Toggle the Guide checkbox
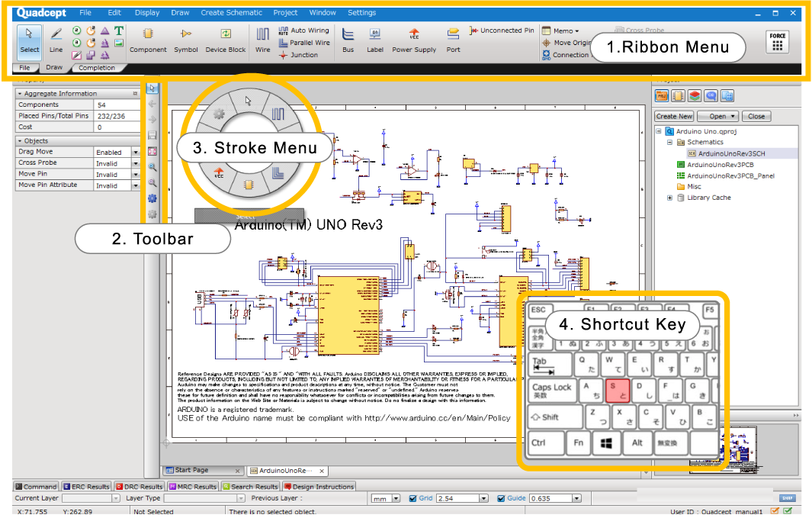 pyautogui.click(x=501, y=498)
